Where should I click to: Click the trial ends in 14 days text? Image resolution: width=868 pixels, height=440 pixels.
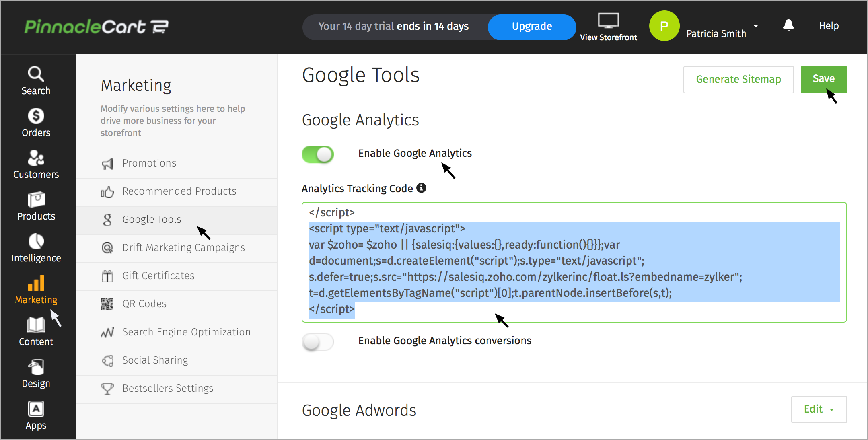[393, 26]
